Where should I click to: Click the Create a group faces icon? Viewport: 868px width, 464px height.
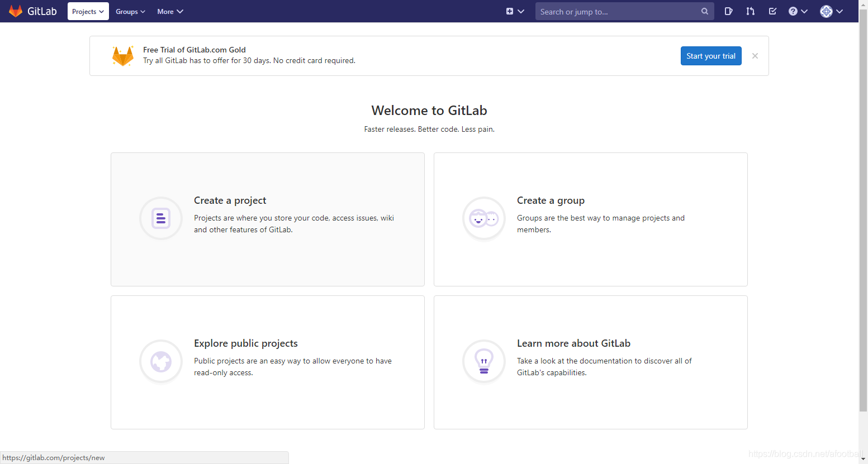(x=484, y=218)
